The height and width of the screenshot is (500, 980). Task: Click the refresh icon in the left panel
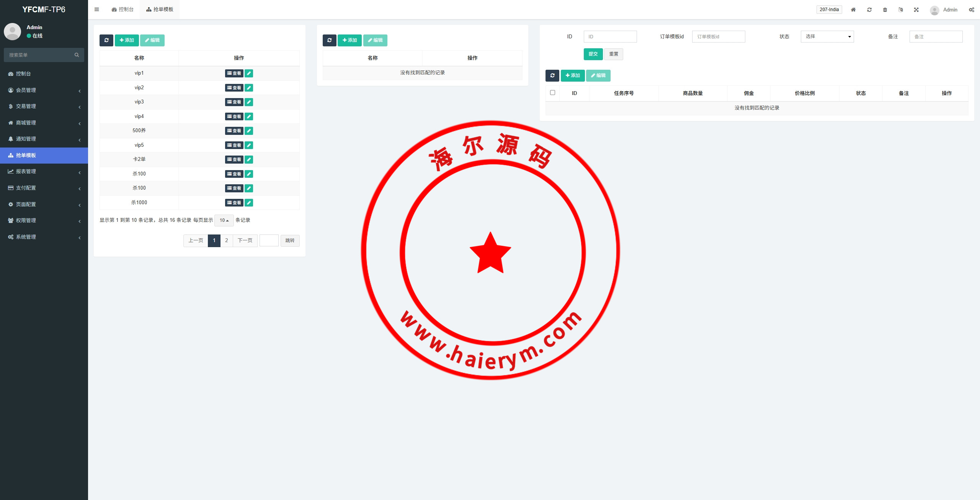(106, 40)
